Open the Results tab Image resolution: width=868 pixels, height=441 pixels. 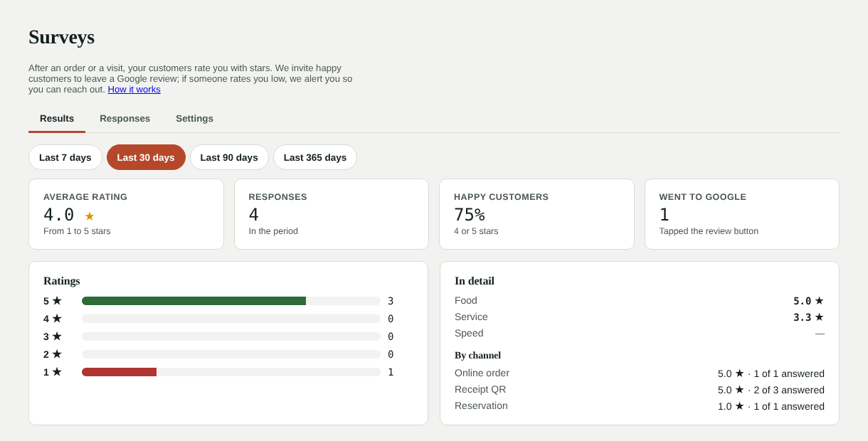[x=57, y=119]
